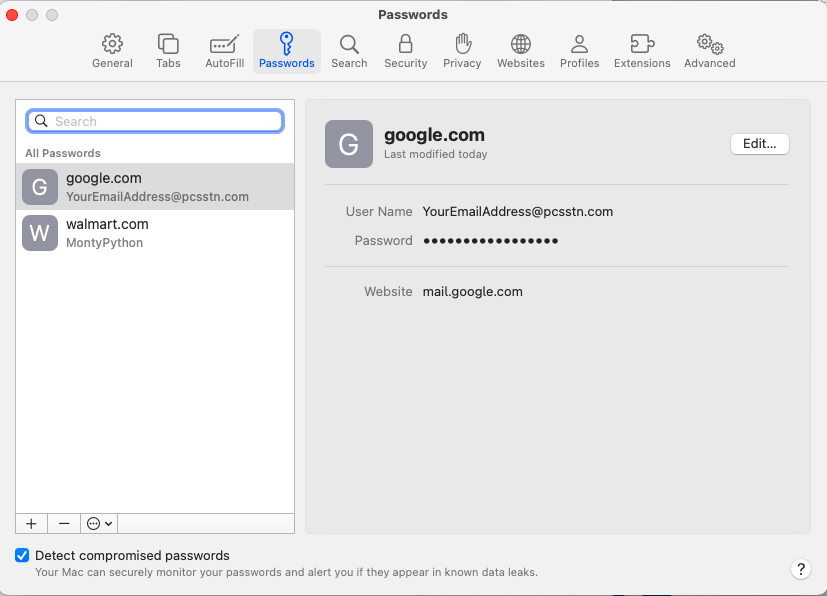Viewport: 827px width, 596px height.
Task: Click the plus button to add password
Action: [x=32, y=524]
